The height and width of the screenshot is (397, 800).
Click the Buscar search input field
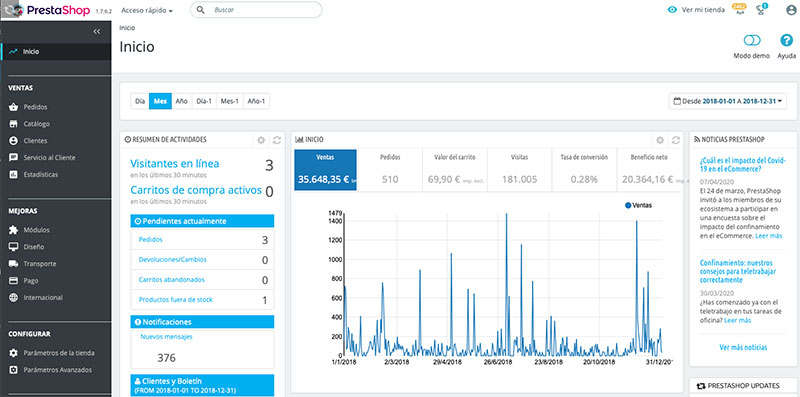point(256,10)
